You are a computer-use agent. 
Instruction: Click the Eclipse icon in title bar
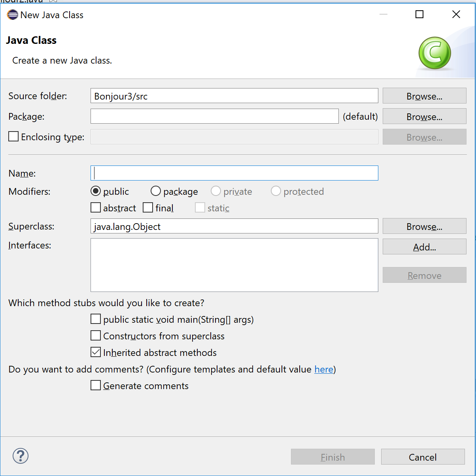pyautogui.click(x=13, y=15)
